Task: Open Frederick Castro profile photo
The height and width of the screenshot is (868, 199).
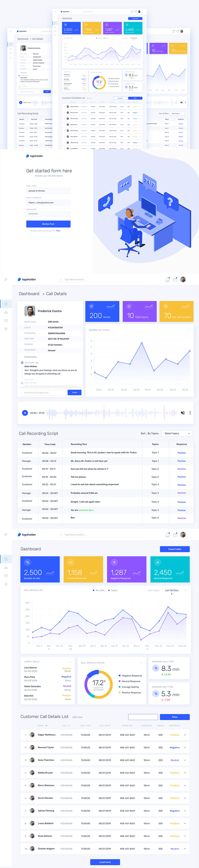Action: coord(30,311)
